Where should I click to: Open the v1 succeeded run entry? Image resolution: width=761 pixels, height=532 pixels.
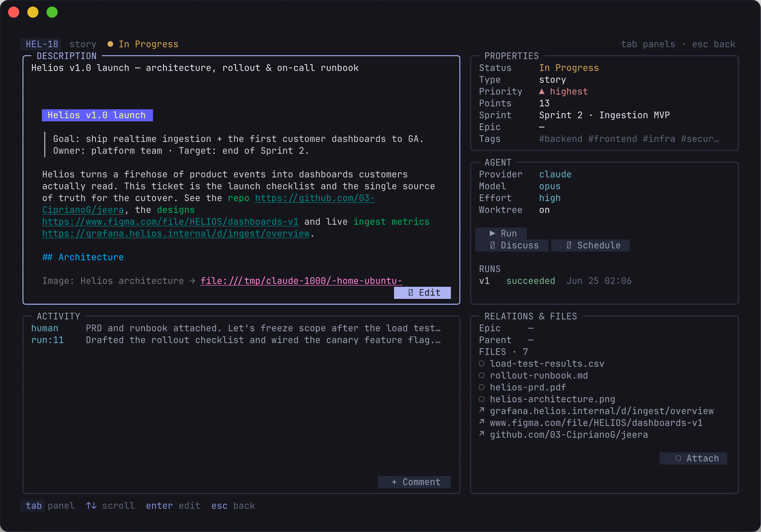pos(555,281)
